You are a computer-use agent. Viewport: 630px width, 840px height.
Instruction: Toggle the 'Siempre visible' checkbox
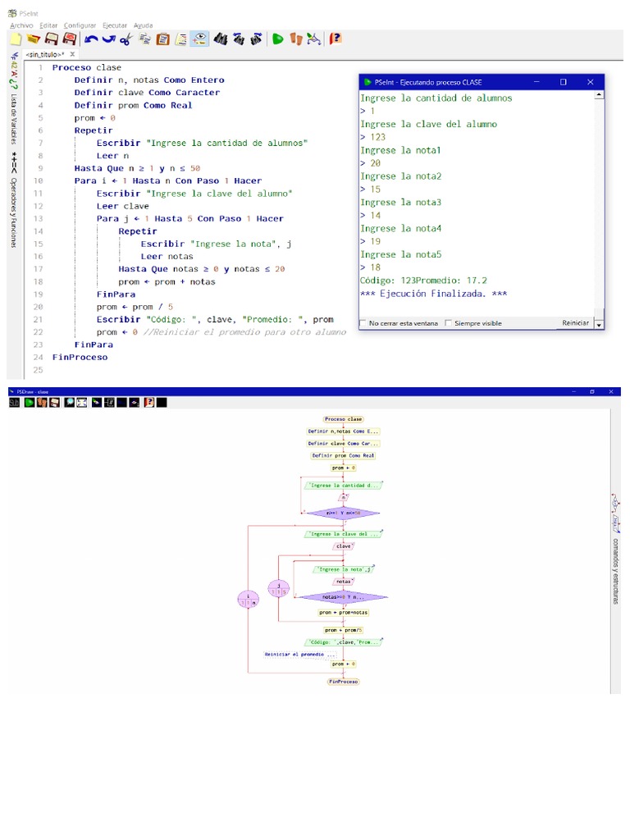pos(448,323)
